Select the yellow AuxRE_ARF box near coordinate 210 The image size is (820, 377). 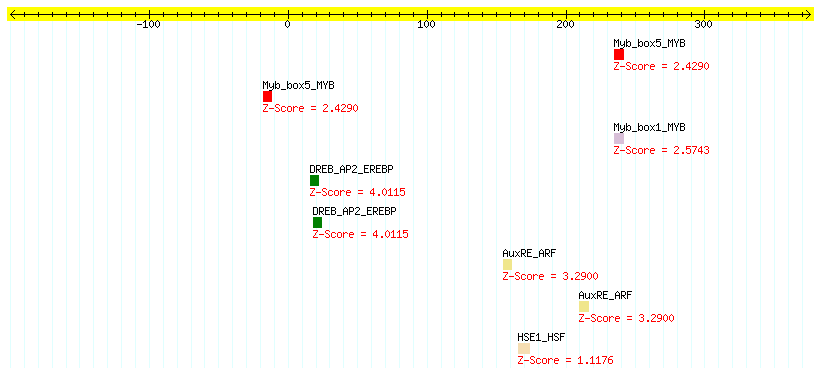[584, 306]
